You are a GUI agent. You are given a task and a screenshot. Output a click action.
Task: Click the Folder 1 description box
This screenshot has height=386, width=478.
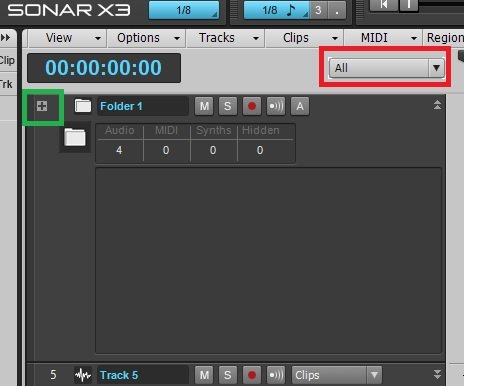tap(269, 260)
